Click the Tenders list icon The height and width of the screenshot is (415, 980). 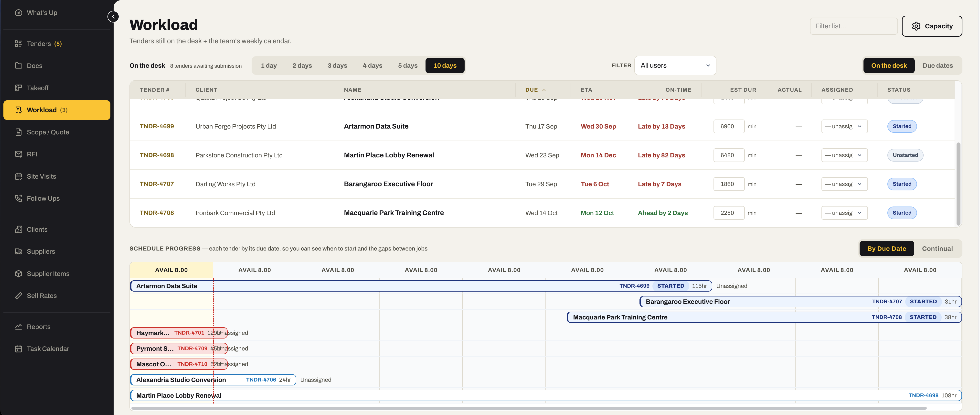point(18,44)
